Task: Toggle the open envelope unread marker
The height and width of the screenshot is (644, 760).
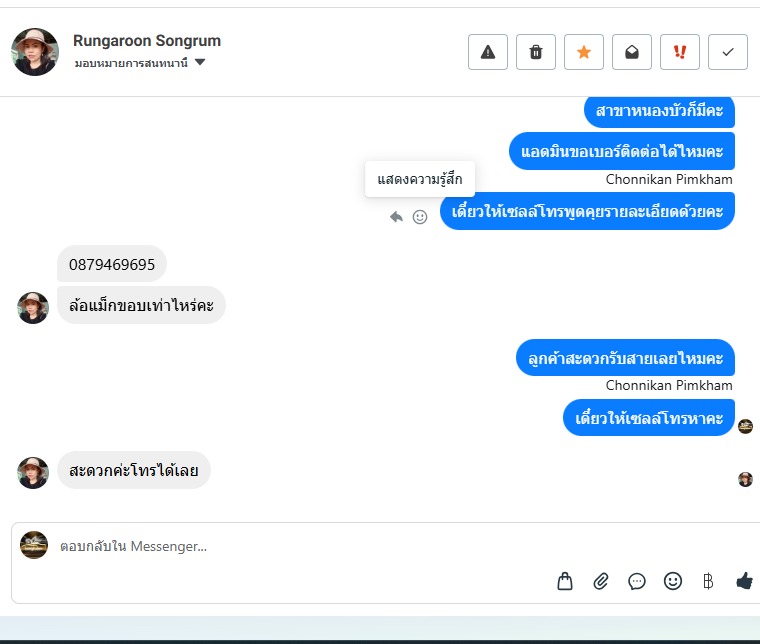Action: (x=632, y=52)
